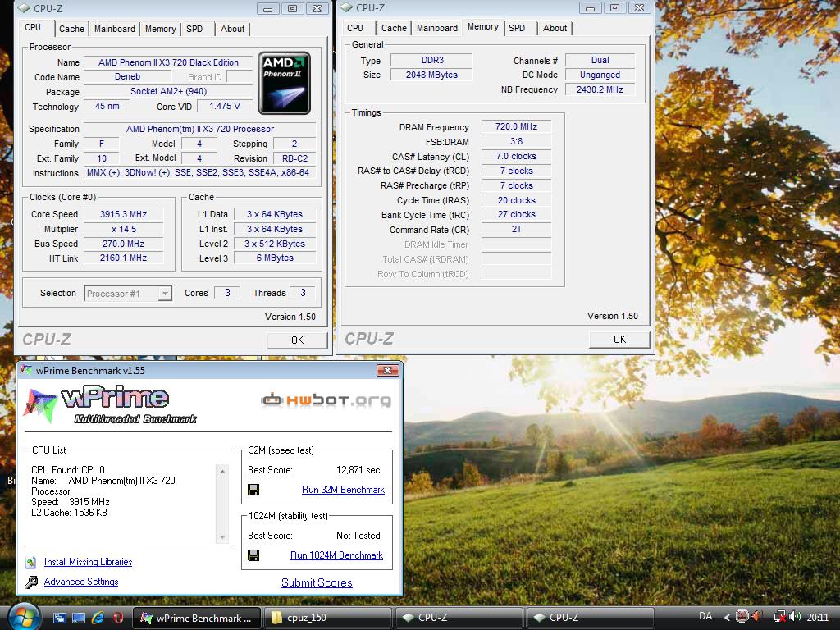Launch Opera browser from quick launch
Screen dimensions: 840x630
(118, 618)
